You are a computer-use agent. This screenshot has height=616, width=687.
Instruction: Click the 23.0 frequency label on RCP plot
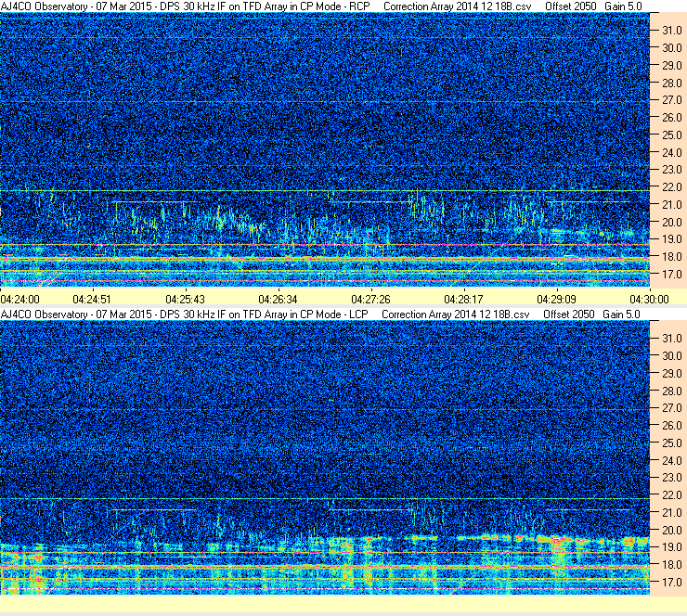(x=671, y=170)
